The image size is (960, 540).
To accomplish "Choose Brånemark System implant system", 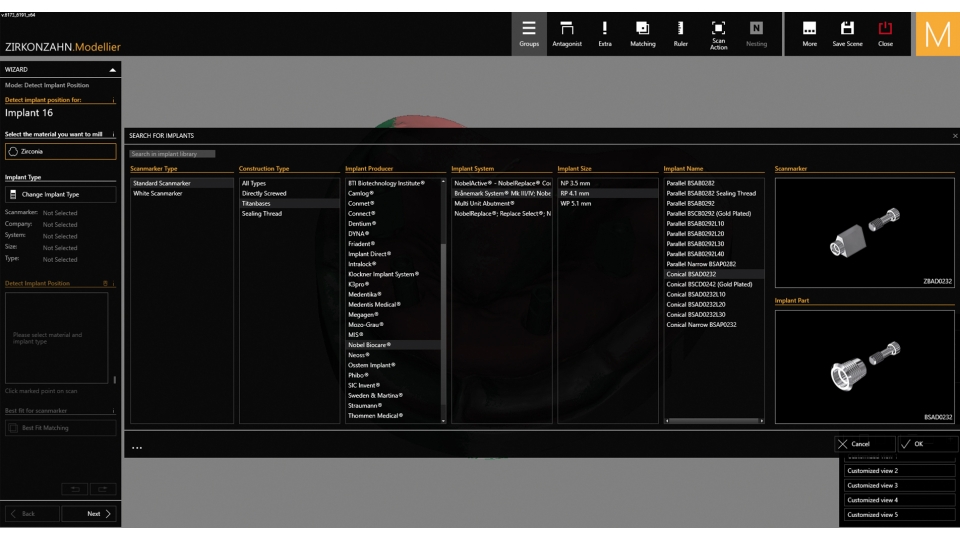I will 502,193.
